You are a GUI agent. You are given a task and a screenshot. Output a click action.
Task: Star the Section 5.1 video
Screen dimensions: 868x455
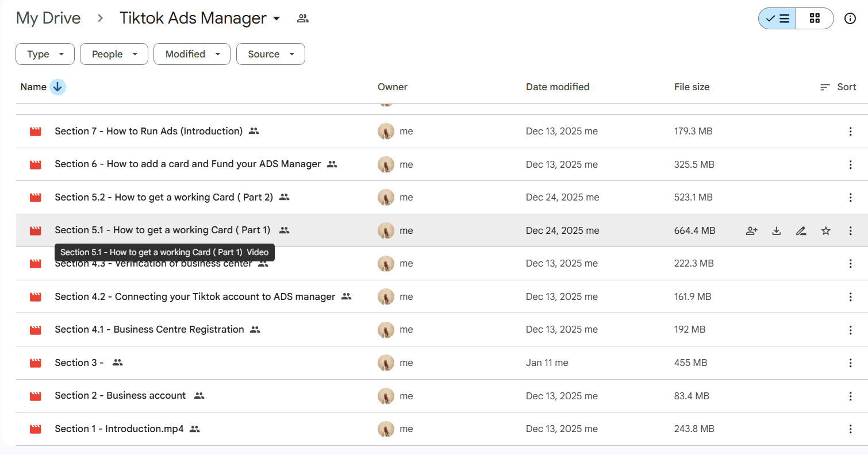(825, 230)
